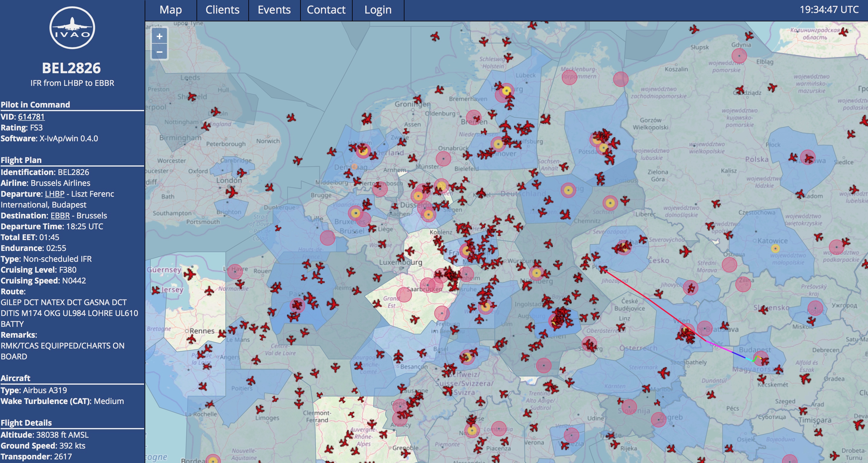
Task: Click the Budapest airport circle marker
Action: tap(760, 358)
